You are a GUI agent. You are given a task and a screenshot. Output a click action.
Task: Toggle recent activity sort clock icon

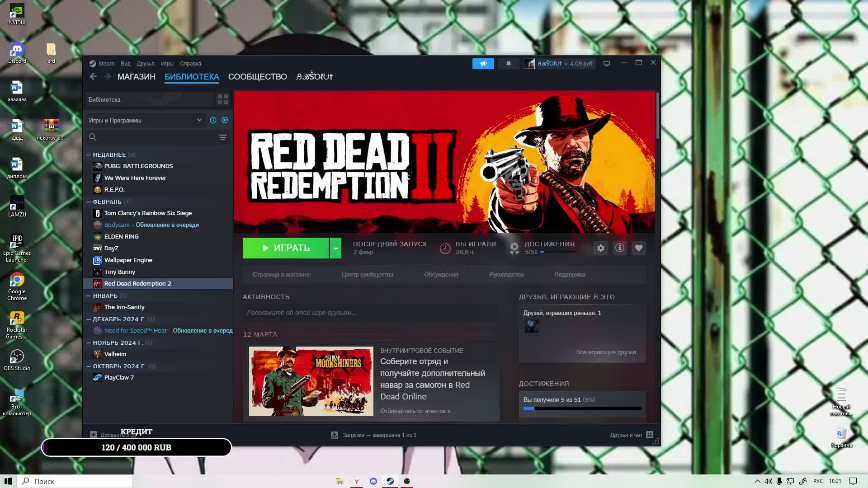point(213,120)
